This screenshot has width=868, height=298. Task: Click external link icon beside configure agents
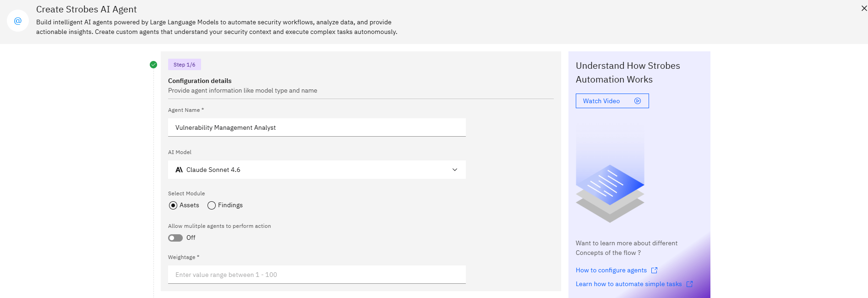point(654,270)
